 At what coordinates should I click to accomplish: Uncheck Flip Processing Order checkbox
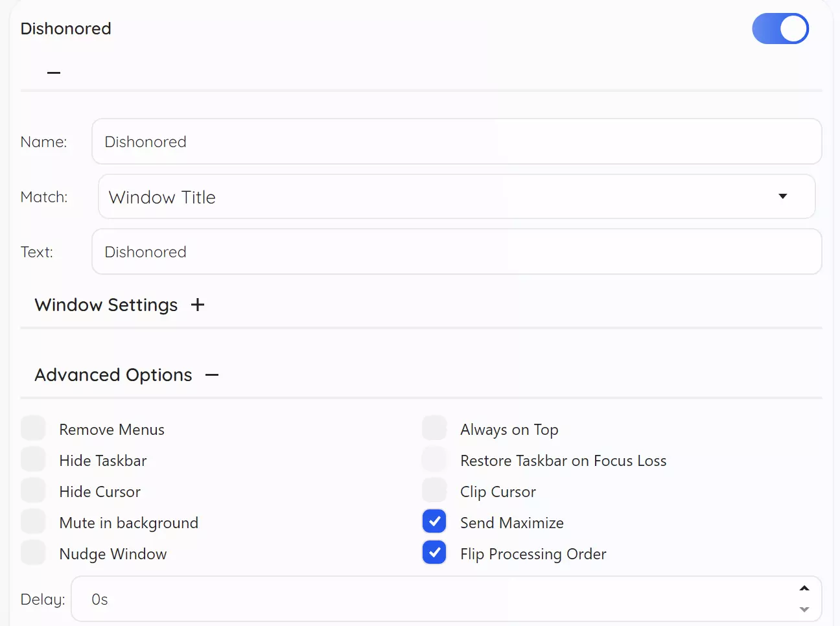pos(434,553)
